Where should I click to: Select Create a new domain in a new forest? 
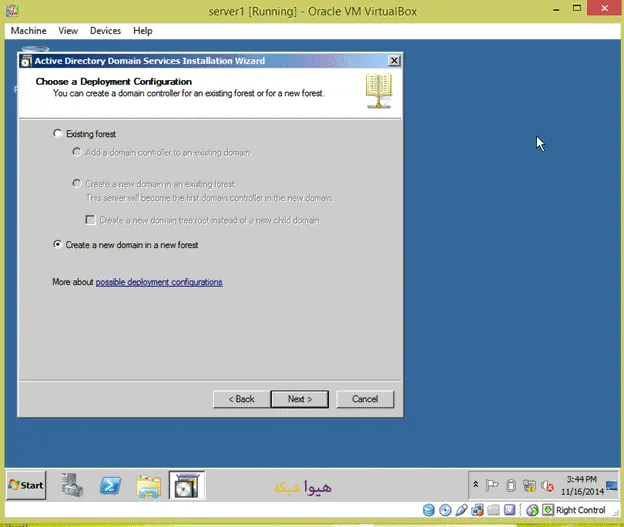tap(58, 244)
